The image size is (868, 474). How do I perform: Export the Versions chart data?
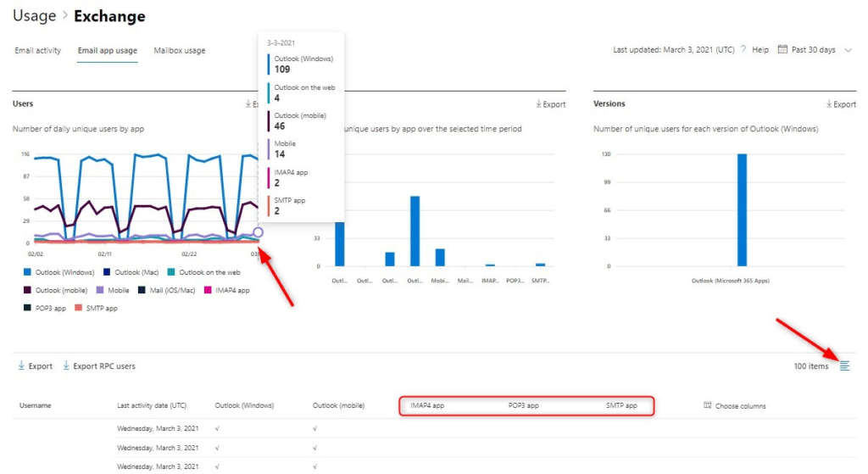841,104
